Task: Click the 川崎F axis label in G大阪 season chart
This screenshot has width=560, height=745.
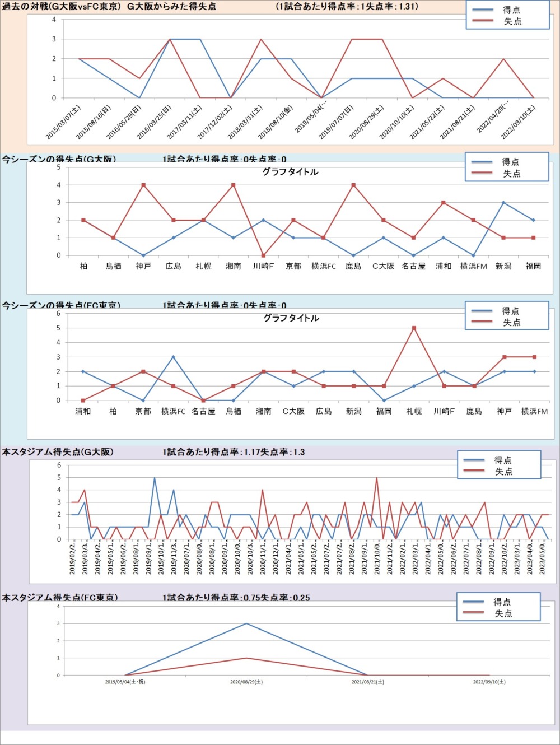Action: (x=263, y=266)
